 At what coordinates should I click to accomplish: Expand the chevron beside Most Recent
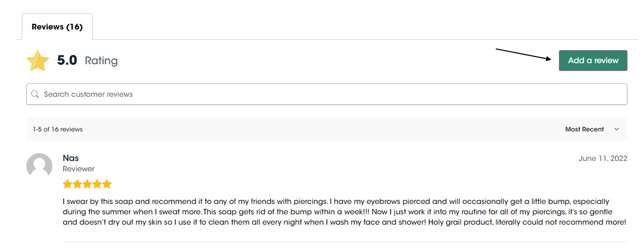click(617, 129)
